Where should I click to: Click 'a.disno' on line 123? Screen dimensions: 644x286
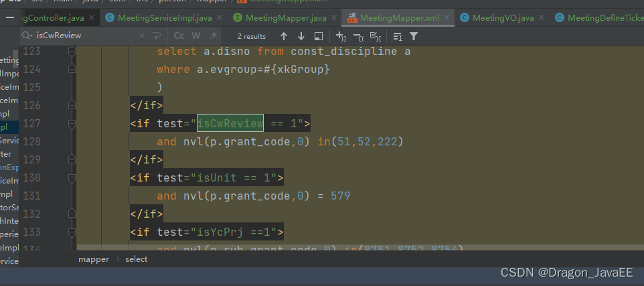point(227,52)
